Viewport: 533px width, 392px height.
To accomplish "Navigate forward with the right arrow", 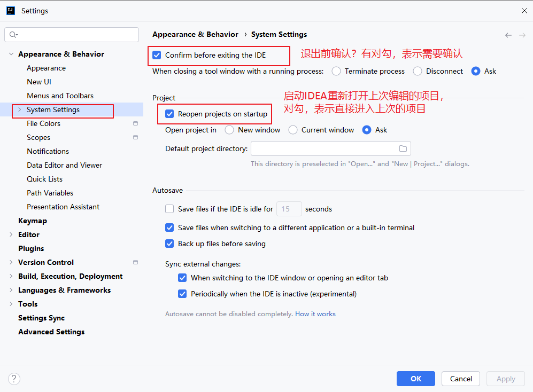I will (522, 35).
